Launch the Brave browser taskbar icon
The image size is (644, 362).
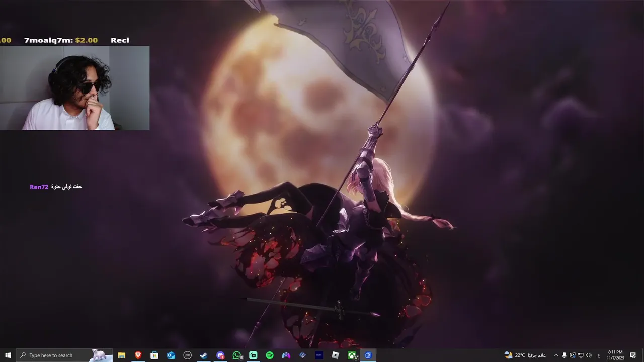click(x=138, y=355)
